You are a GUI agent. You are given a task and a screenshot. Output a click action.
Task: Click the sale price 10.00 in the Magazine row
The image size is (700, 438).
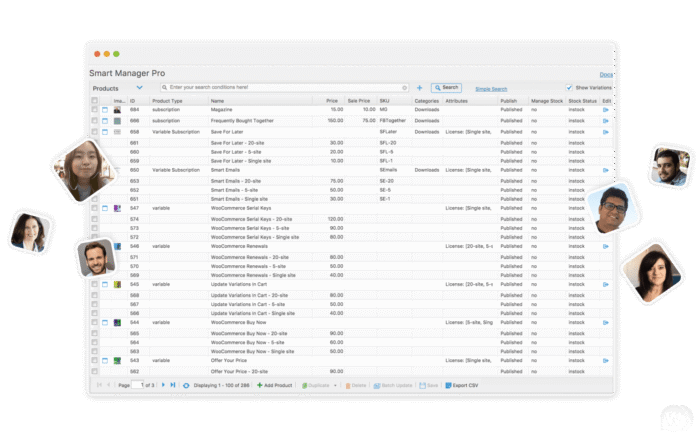pyautogui.click(x=369, y=110)
